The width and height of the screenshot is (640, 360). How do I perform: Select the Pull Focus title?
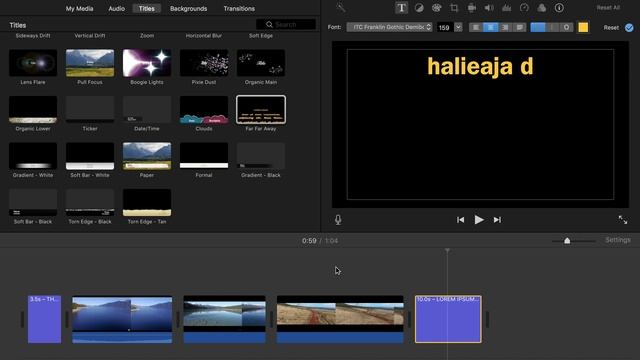tap(90, 63)
